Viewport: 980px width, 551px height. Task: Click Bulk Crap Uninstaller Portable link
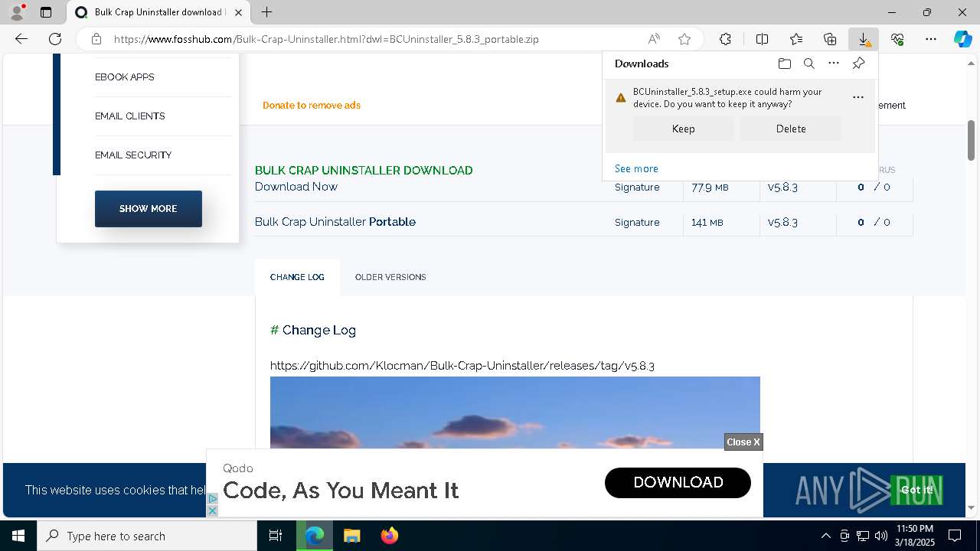pyautogui.click(x=335, y=222)
